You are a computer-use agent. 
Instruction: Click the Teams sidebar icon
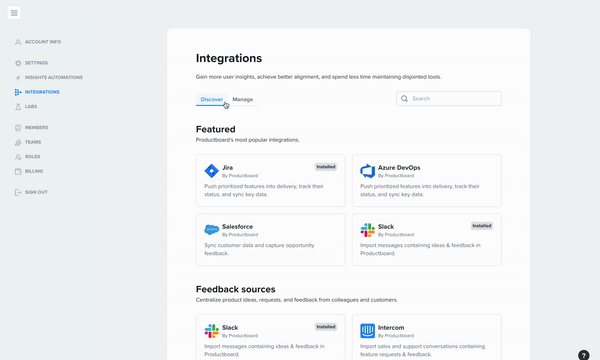(18, 142)
